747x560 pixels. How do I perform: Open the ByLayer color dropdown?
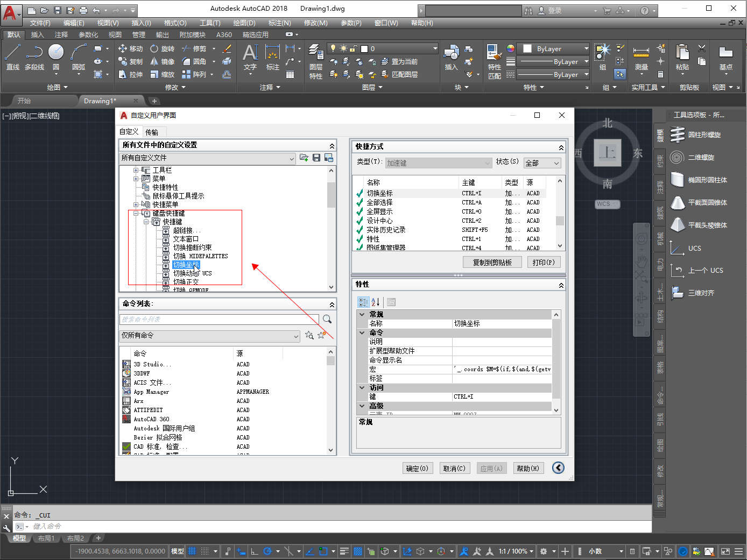[587, 48]
